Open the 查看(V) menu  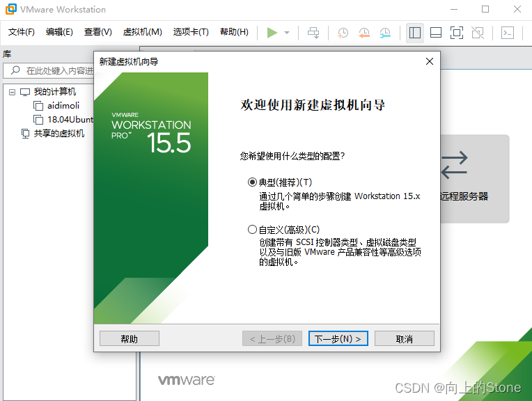click(98, 32)
